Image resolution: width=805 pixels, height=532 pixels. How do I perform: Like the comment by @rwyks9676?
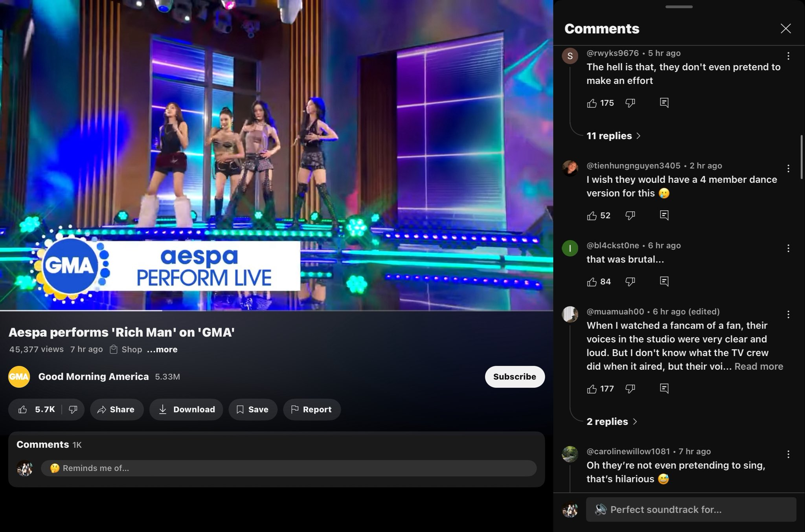[592, 103]
